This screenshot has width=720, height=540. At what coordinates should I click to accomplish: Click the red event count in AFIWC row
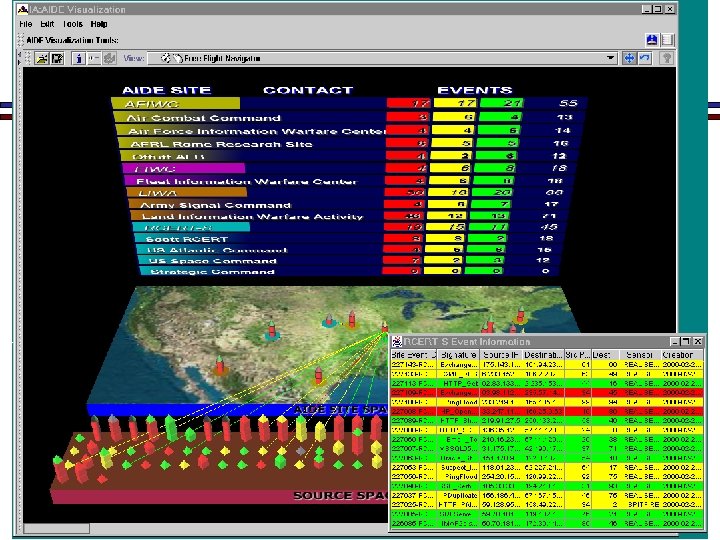(410, 103)
